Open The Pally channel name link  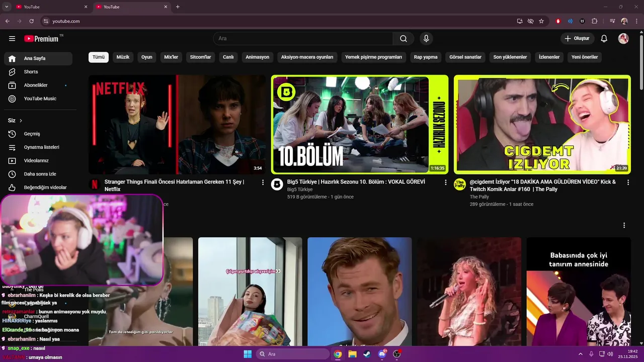click(x=479, y=197)
